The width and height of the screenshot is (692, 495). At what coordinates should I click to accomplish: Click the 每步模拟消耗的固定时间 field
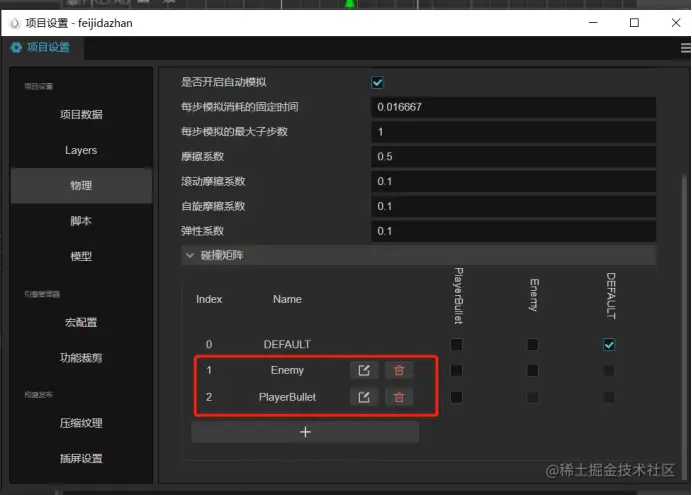pyautogui.click(x=513, y=107)
